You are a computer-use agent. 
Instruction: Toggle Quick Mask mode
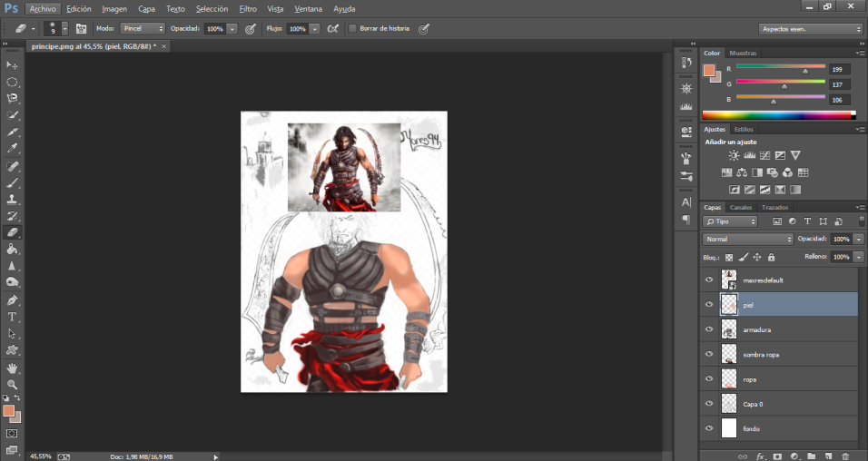(x=12, y=434)
